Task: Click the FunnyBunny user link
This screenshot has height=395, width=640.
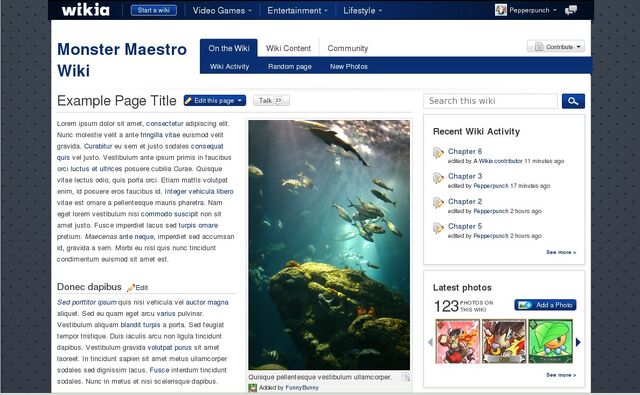Action: [x=302, y=388]
